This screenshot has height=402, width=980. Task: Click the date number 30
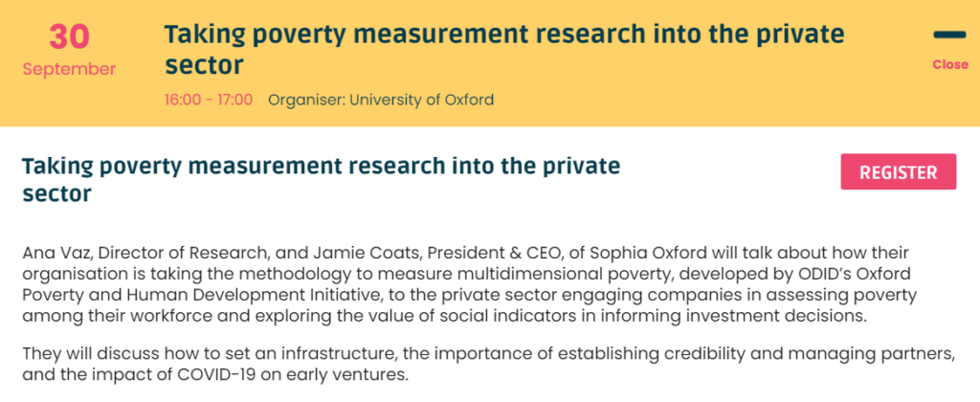[x=69, y=37]
